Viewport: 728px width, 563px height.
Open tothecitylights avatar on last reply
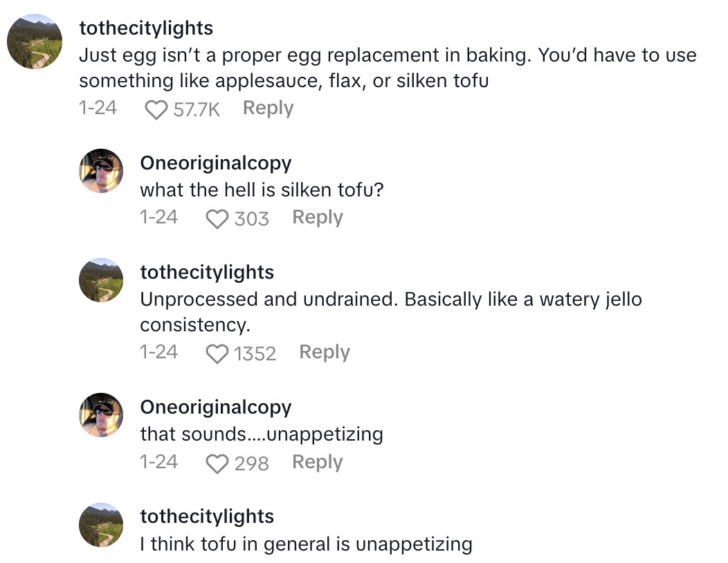tap(100, 524)
